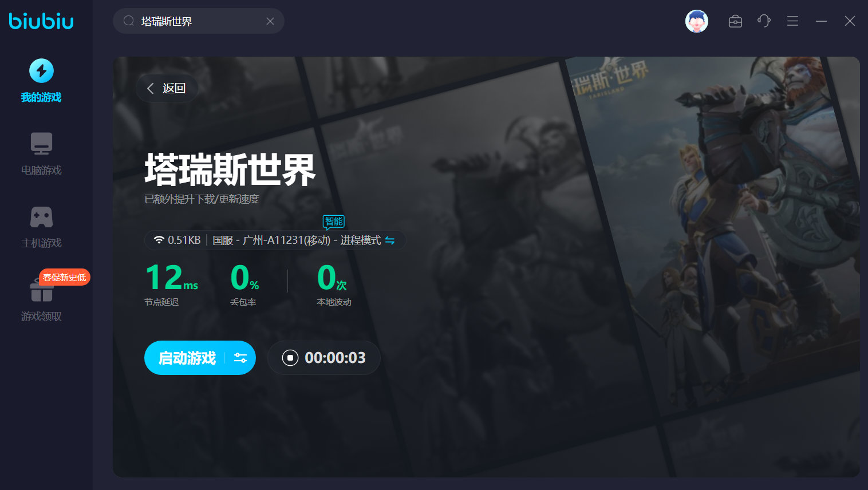Click the biubiu logo
Viewport: 868px width, 490px height.
pos(41,21)
